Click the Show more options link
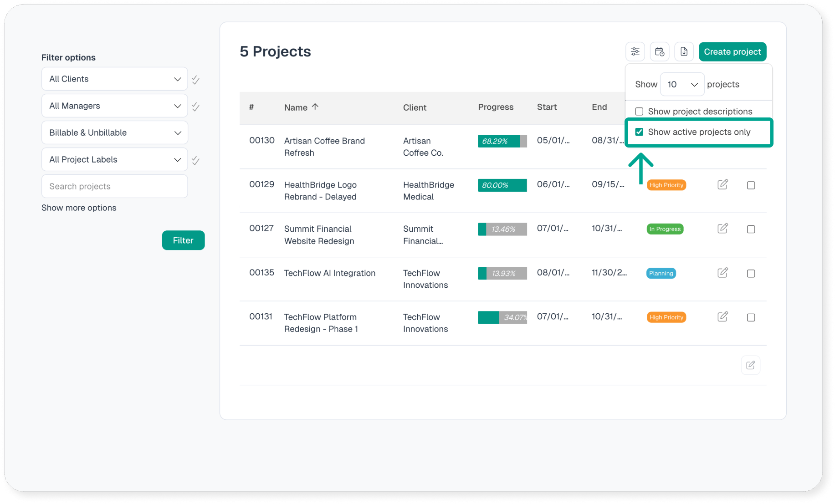835x504 pixels. (79, 208)
